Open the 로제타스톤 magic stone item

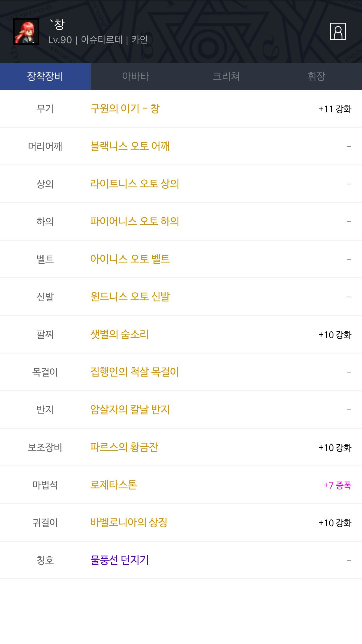(114, 485)
